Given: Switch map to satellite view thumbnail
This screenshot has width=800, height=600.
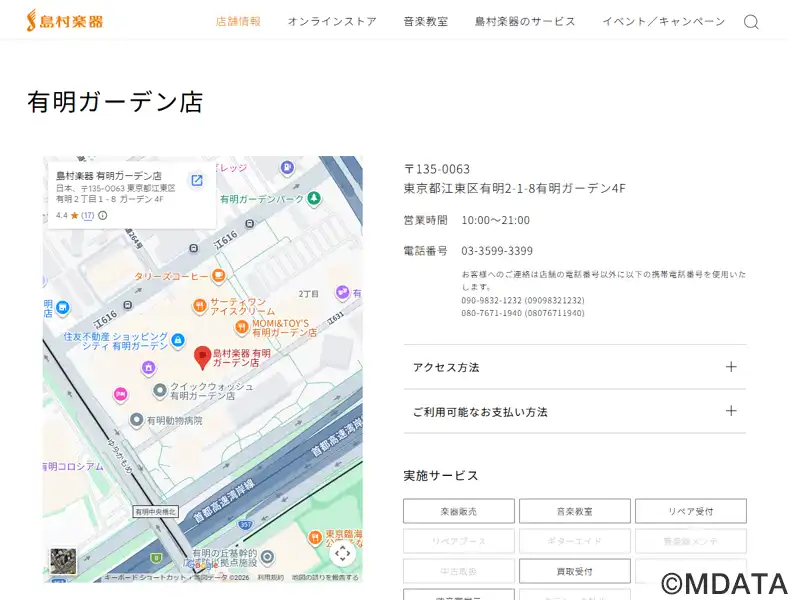Looking at the screenshot, I should (x=63, y=561).
